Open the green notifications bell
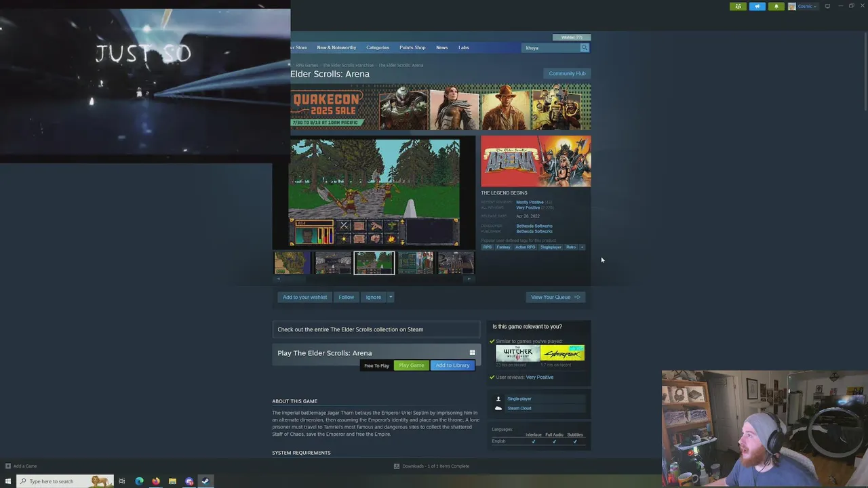This screenshot has width=868, height=488. coord(776,6)
